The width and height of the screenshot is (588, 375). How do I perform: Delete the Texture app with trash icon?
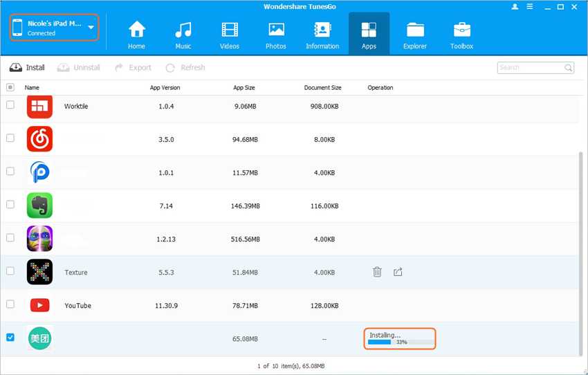pyautogui.click(x=377, y=272)
